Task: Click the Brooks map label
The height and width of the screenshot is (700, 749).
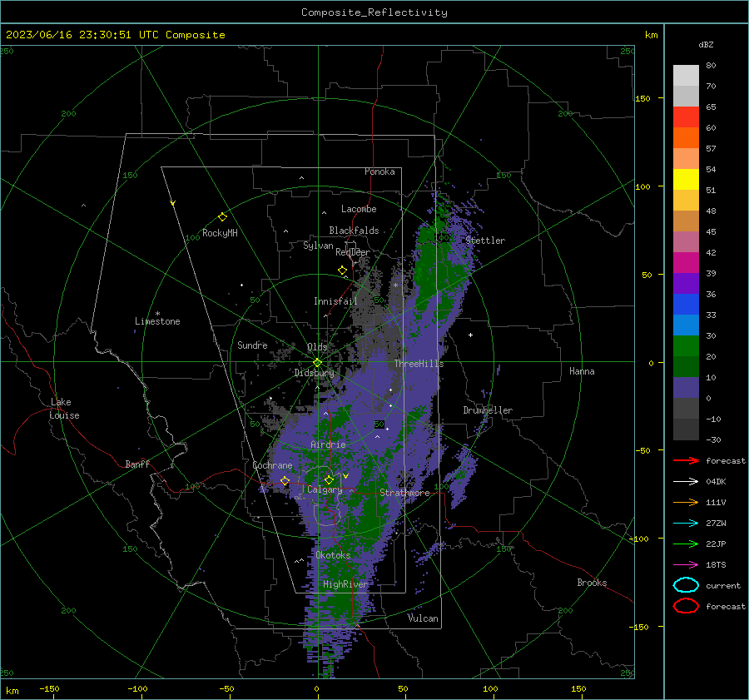Action: (592, 583)
